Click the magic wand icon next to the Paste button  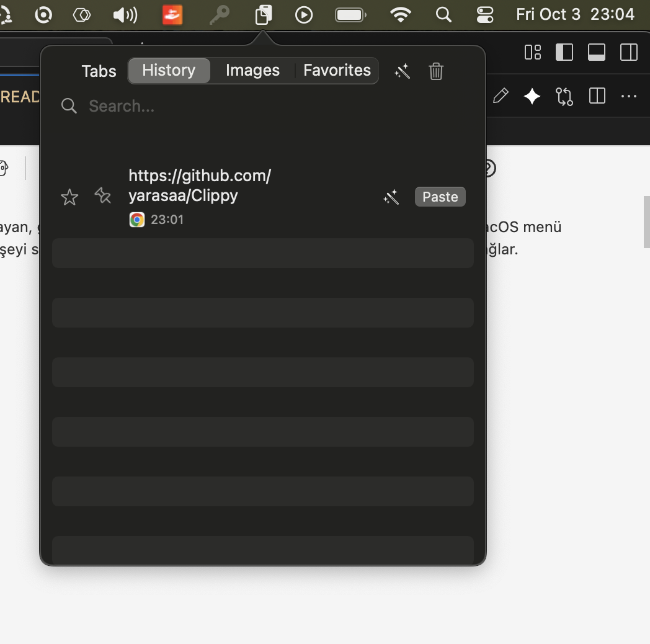tap(391, 197)
